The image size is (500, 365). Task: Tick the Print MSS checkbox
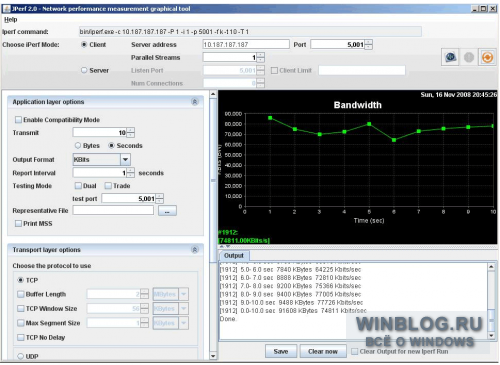[18, 224]
